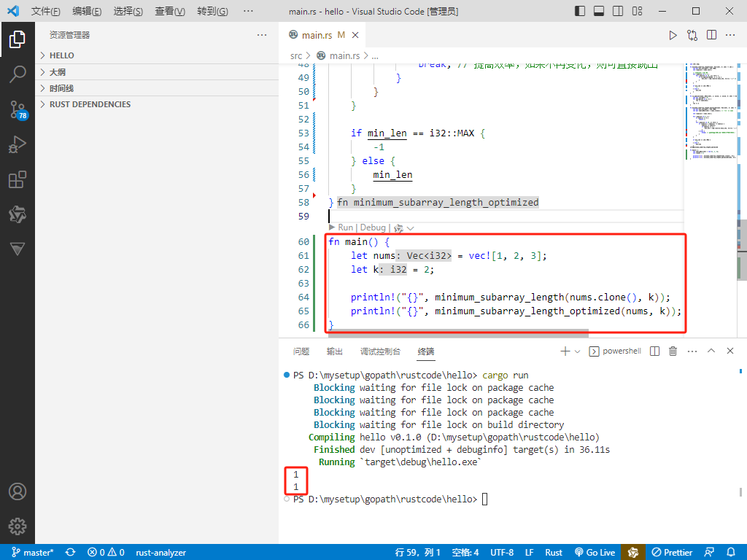Maximize the terminal panel size
Screen dimensions: 747x560
tap(711, 351)
